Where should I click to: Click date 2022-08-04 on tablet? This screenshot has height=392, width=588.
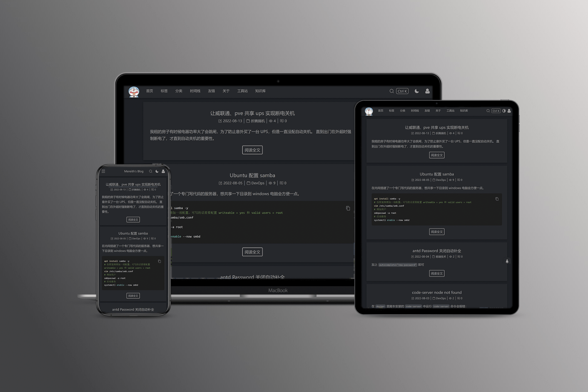pyautogui.click(x=422, y=257)
